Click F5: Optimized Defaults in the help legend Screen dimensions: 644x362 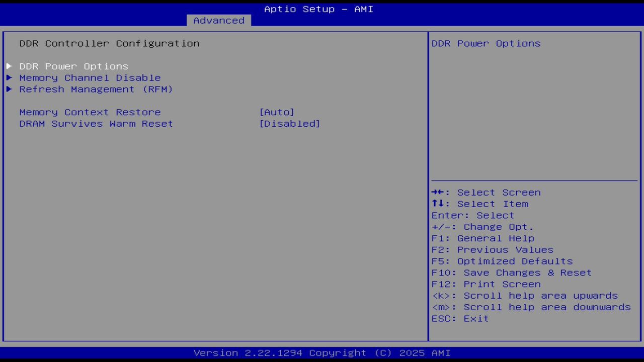click(502, 261)
